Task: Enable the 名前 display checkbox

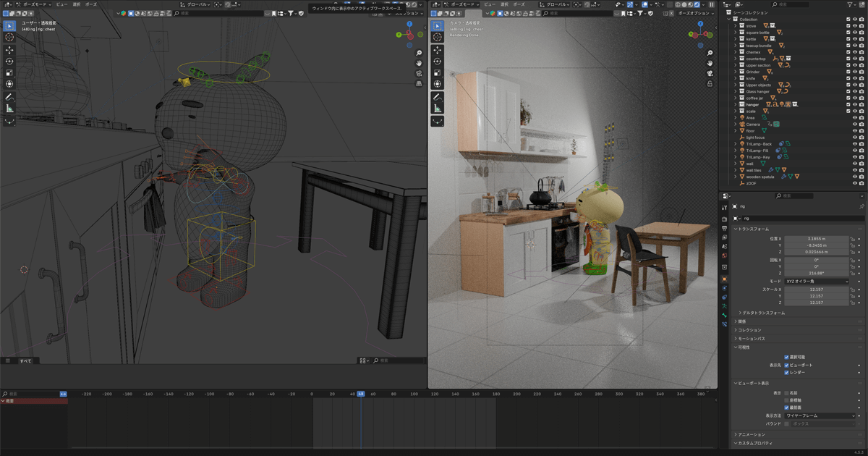Action: (787, 393)
